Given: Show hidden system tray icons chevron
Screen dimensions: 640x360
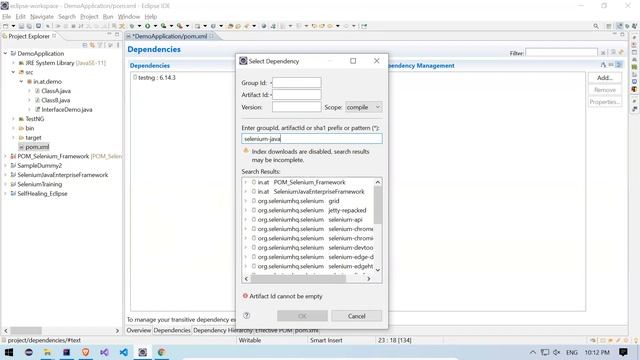Looking at the screenshot, I should pos(533,352).
